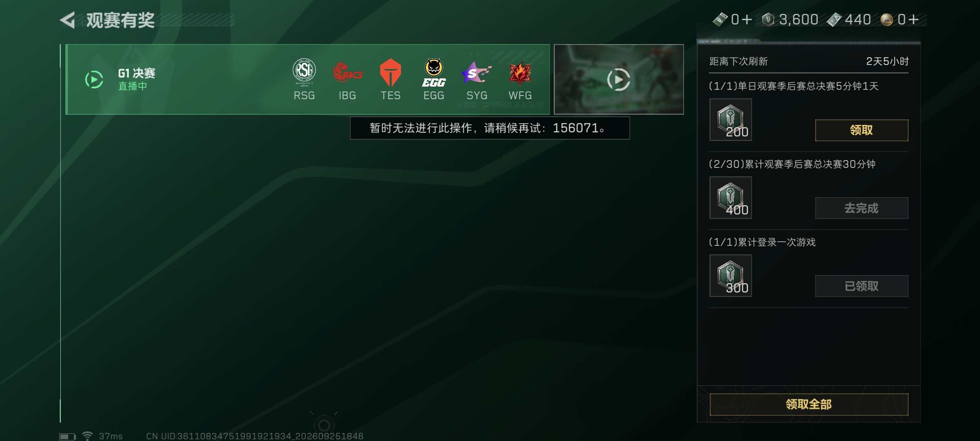Tap the 2天5小时 refresh countdown
The height and width of the screenshot is (441, 980).
coord(887,62)
